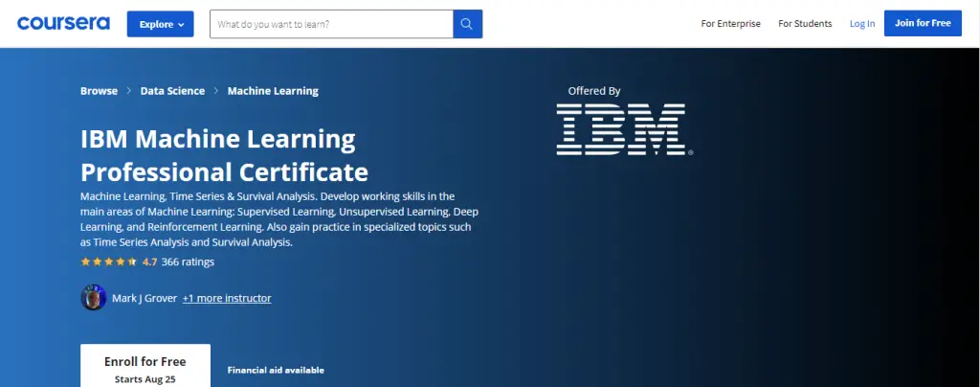
Task: Click the chevron after Browse breadcrumb
Action: tap(129, 91)
